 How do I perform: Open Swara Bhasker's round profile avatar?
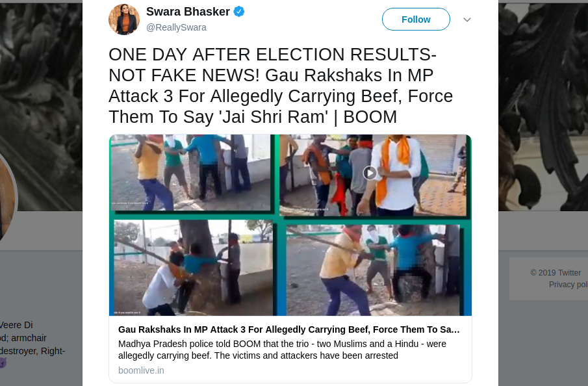[124, 19]
